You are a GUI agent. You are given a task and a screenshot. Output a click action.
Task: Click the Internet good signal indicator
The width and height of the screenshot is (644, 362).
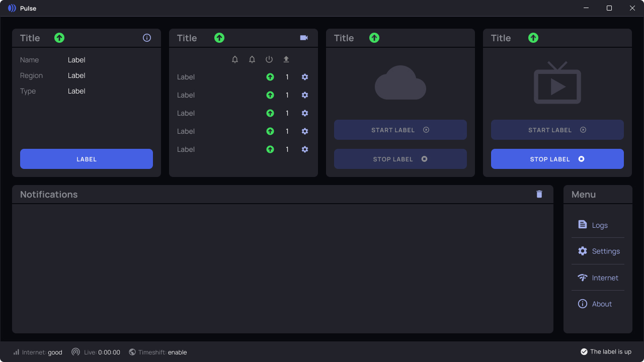point(38,352)
